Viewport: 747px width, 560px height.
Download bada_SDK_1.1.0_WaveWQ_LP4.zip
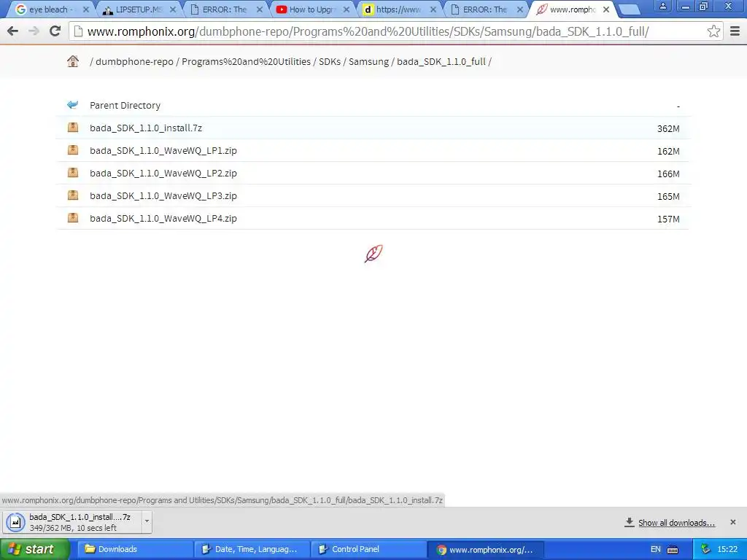163,218
